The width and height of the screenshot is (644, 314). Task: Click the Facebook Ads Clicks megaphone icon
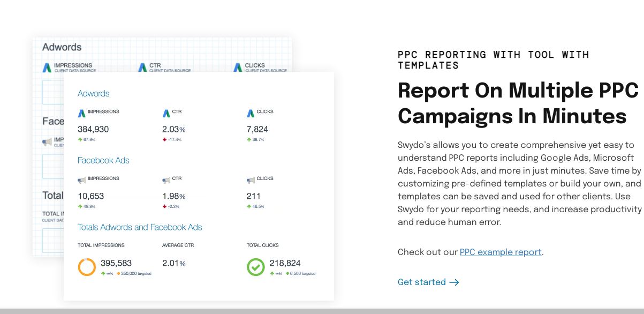click(x=251, y=180)
